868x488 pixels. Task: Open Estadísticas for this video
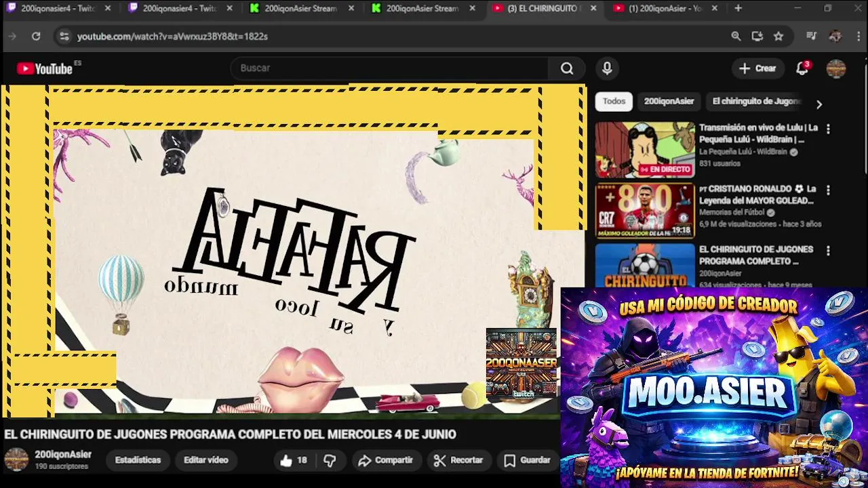[x=138, y=460]
